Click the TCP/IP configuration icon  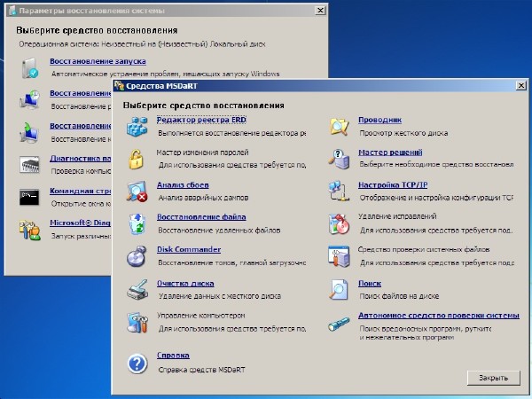click(340, 191)
